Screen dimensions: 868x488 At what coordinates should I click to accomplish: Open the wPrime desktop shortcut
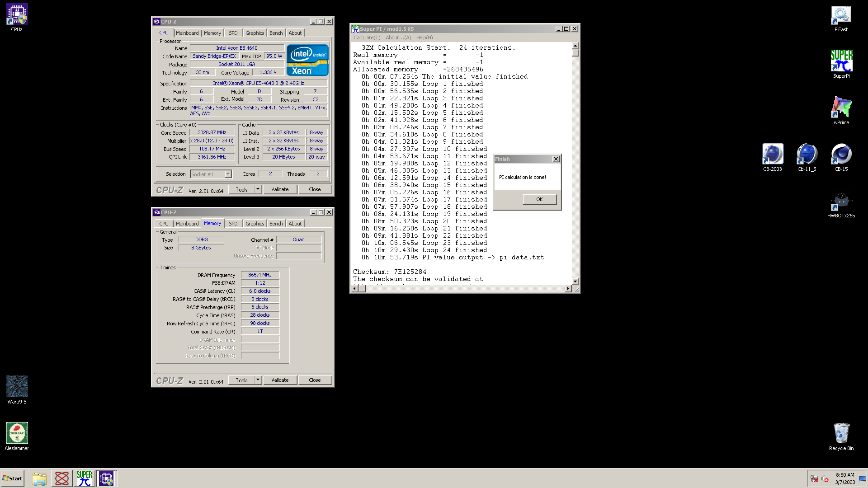pos(841,111)
